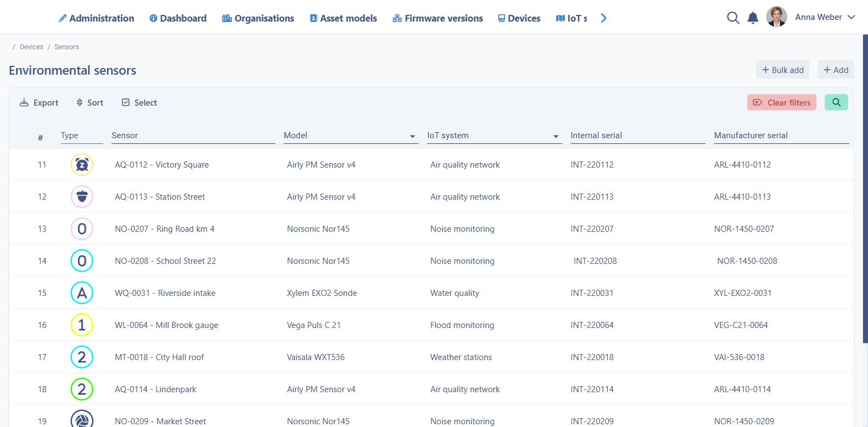Click Weather stations IoT system cell
The width and height of the screenshot is (868, 427).
pos(461,357)
